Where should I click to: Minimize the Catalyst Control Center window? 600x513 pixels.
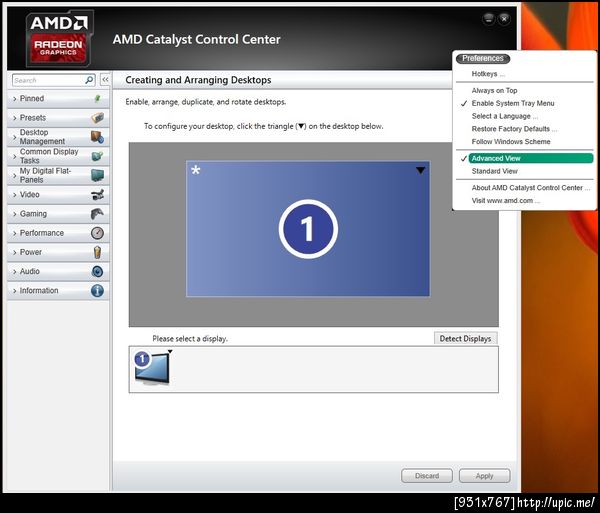(489, 18)
